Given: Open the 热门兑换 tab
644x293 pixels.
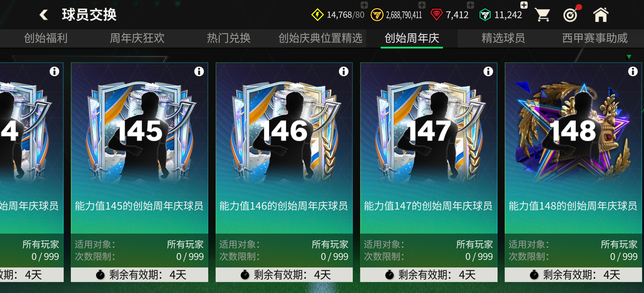Looking at the screenshot, I should tap(229, 38).
